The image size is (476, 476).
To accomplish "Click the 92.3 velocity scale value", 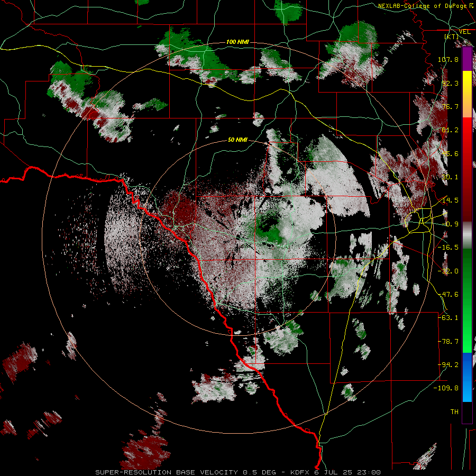I will pyautogui.click(x=450, y=83).
